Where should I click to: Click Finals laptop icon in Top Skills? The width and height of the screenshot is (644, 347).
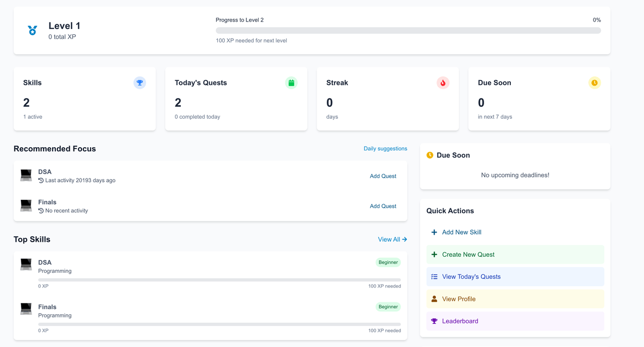pyautogui.click(x=26, y=308)
